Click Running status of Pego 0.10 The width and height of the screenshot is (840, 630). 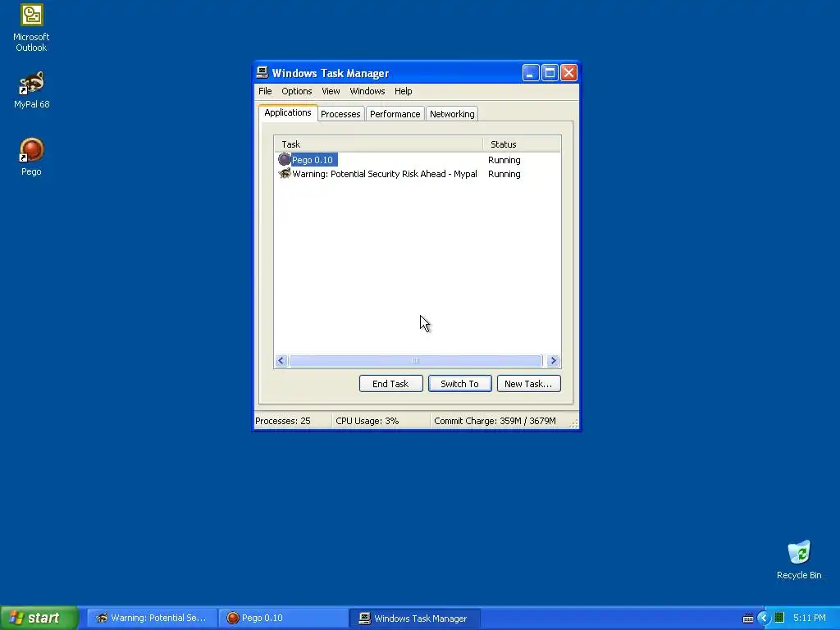point(504,160)
